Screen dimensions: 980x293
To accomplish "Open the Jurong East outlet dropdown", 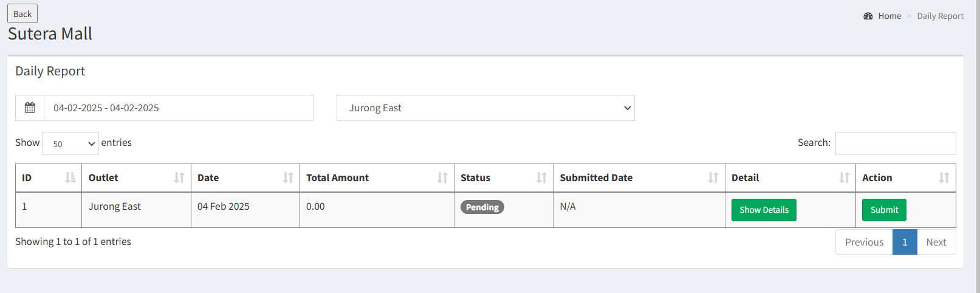I will click(x=485, y=108).
